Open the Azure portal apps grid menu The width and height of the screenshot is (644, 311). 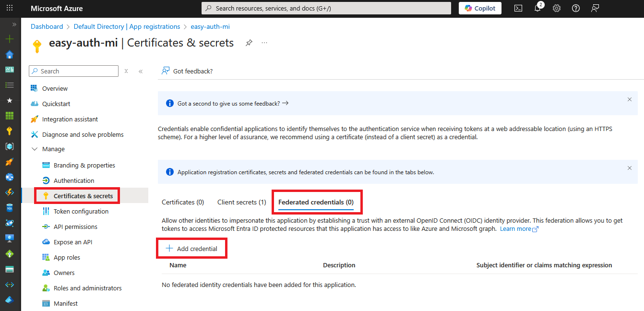click(x=10, y=8)
